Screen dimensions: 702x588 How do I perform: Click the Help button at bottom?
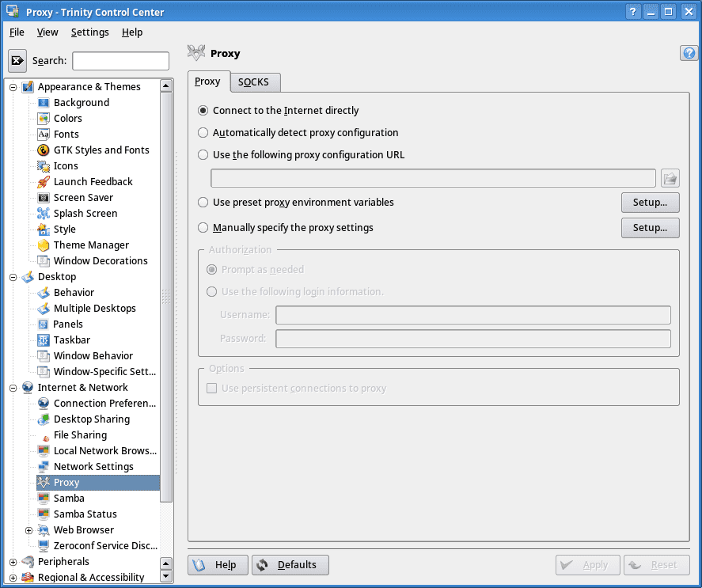click(x=218, y=565)
